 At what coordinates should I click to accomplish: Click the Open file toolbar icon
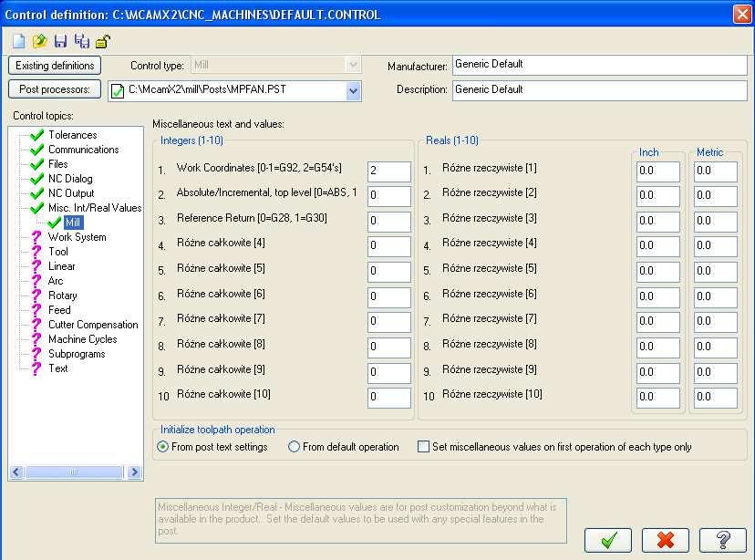click(x=39, y=41)
